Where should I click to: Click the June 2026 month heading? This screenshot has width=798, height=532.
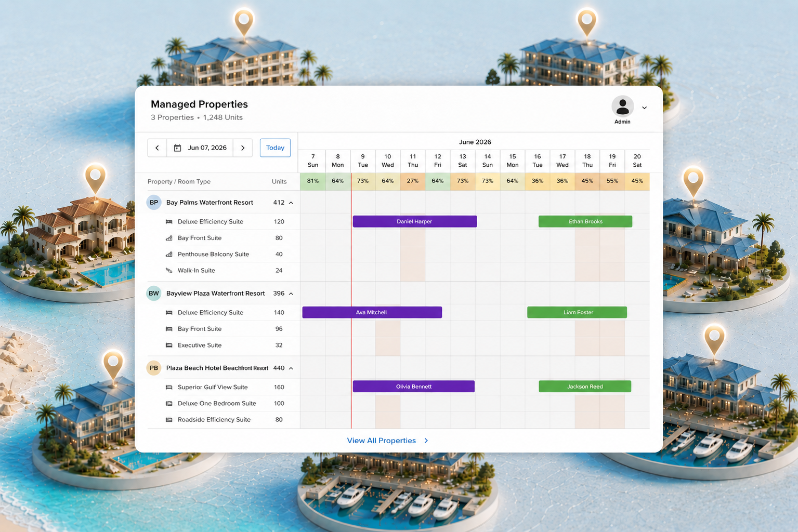475,142
